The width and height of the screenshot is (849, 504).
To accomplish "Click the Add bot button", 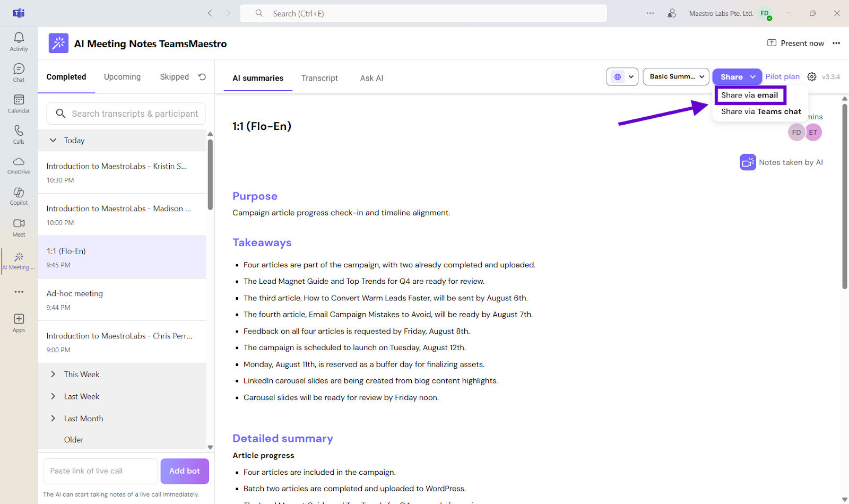I will point(185,471).
